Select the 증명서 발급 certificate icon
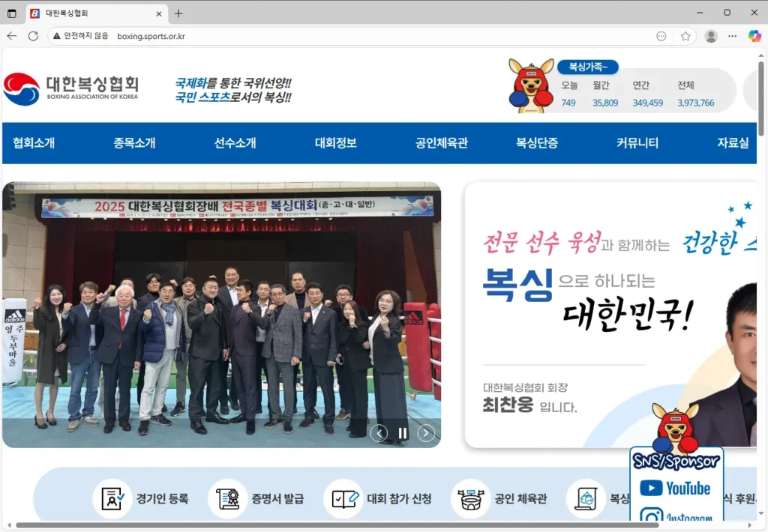 pos(228,498)
